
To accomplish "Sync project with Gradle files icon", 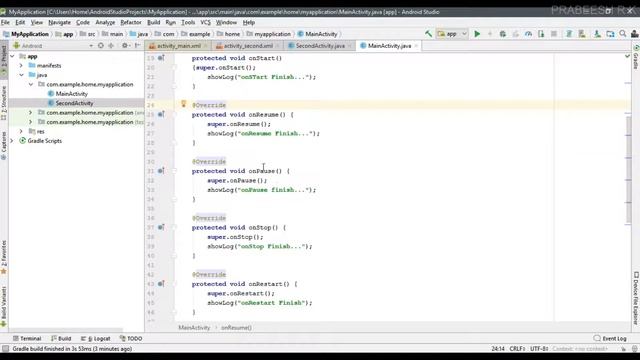I will click(569, 34).
